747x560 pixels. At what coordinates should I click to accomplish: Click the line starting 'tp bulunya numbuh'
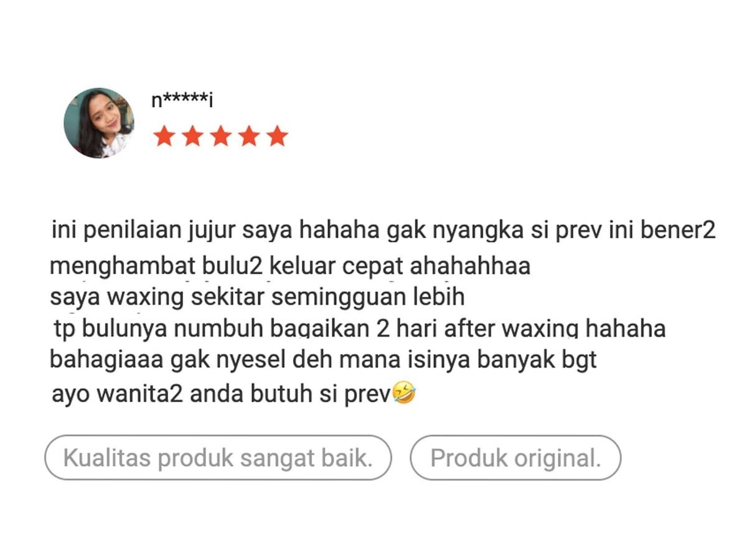[x=360, y=329]
